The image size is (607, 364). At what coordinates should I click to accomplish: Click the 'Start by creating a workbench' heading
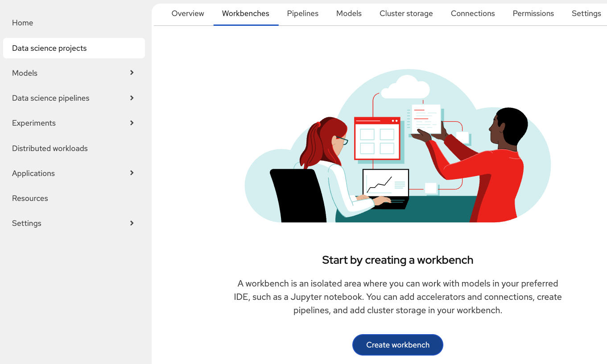(397, 260)
